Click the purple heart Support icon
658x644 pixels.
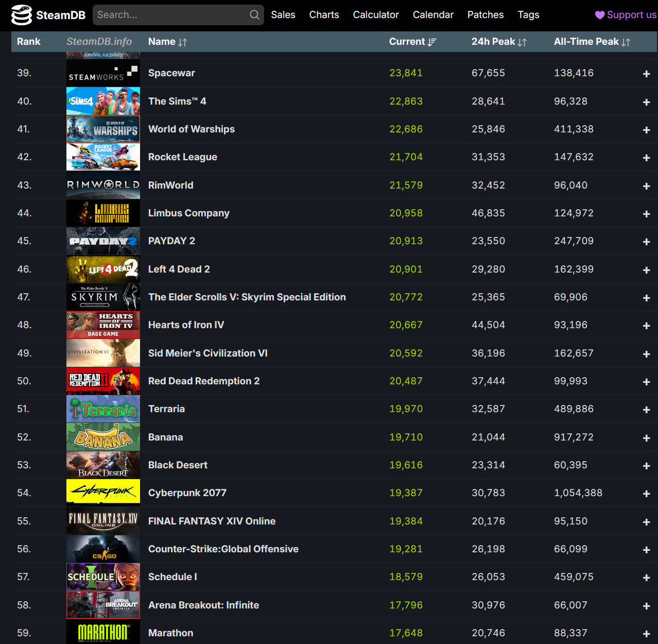[600, 15]
